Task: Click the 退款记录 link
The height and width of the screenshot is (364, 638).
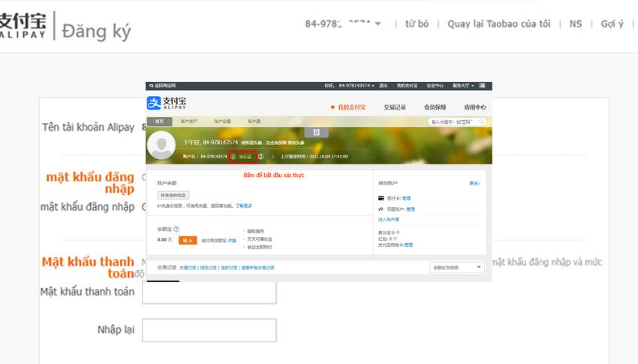Action: click(229, 268)
